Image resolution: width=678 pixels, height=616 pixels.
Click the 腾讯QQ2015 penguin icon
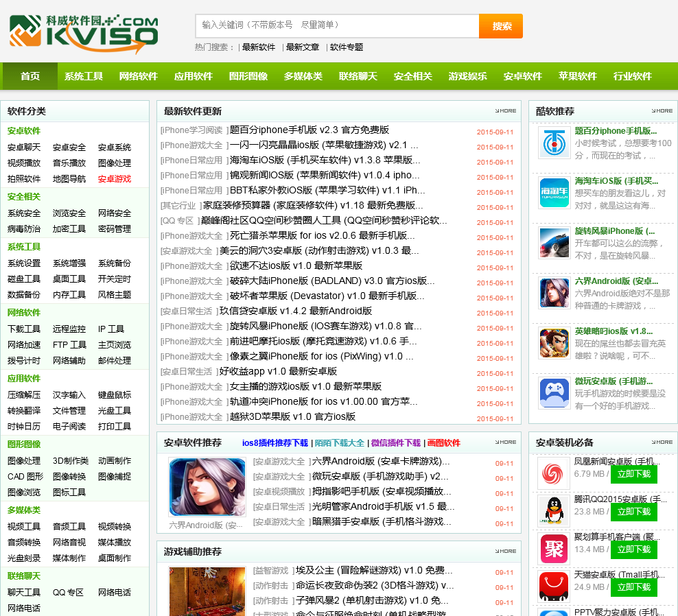pyautogui.click(x=554, y=511)
